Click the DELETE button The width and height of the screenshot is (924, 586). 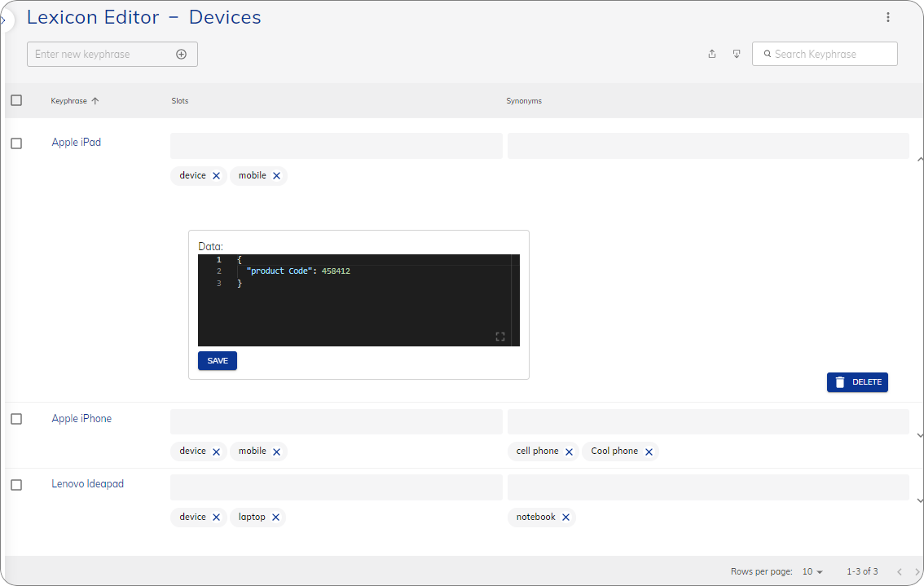pos(857,382)
